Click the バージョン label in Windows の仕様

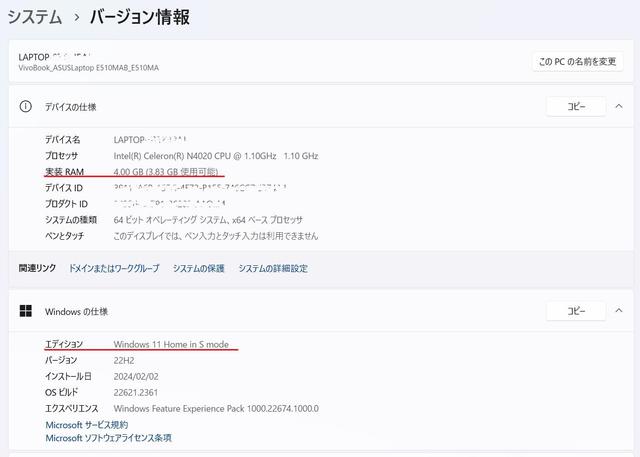point(61,360)
